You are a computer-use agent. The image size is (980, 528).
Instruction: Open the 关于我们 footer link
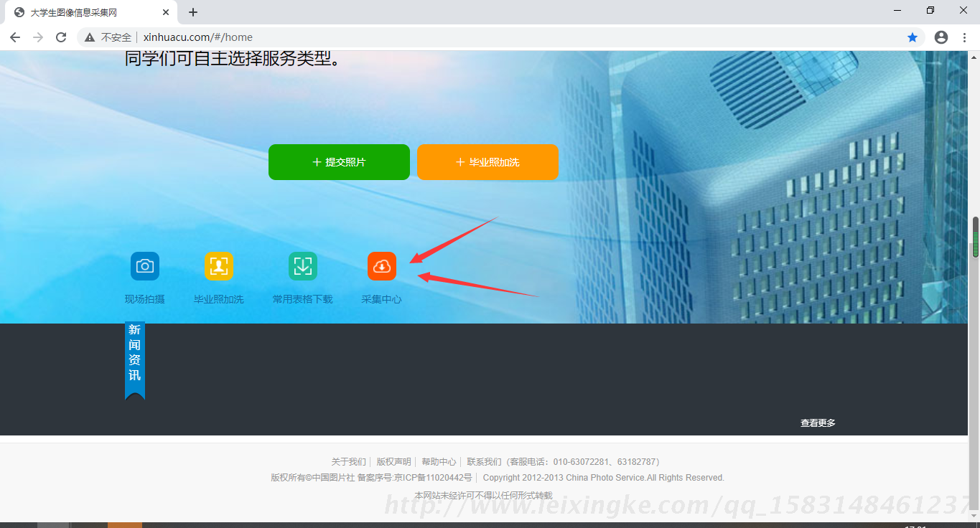click(x=348, y=462)
